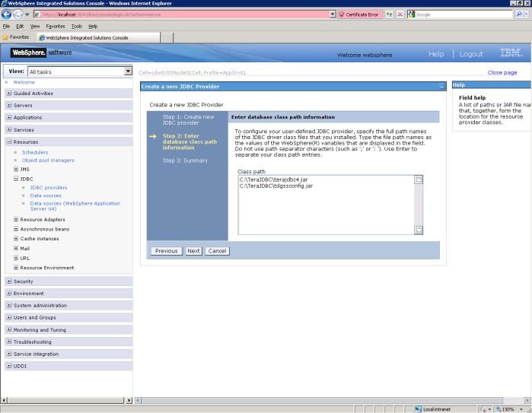Viewport: 532px width, 413px height.
Task: Click the search magnifier button
Action: [519, 14]
